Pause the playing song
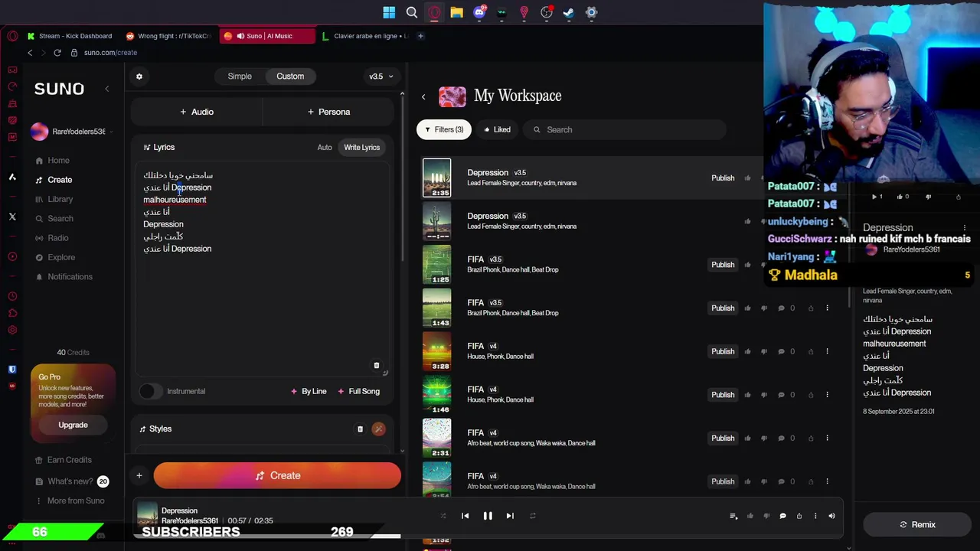Viewport: 980px width, 551px height. point(488,517)
